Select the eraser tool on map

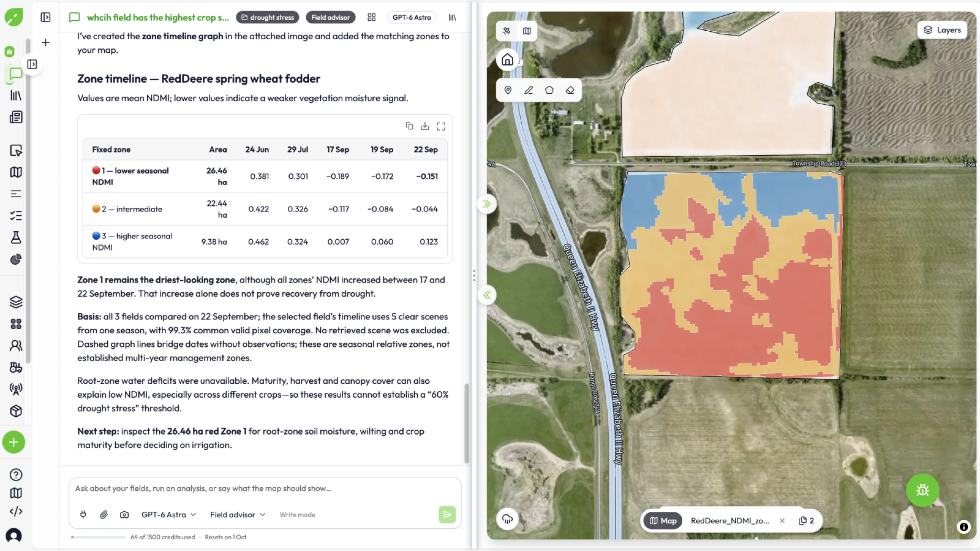point(569,90)
